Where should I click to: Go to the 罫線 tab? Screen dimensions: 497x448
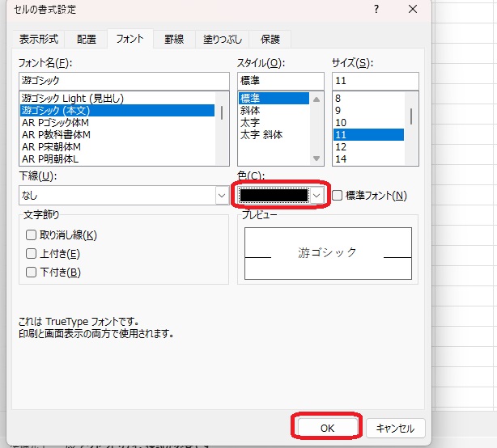[174, 39]
